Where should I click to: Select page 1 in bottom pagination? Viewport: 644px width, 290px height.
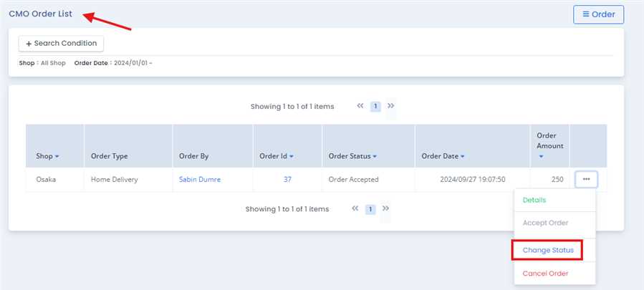pos(370,210)
